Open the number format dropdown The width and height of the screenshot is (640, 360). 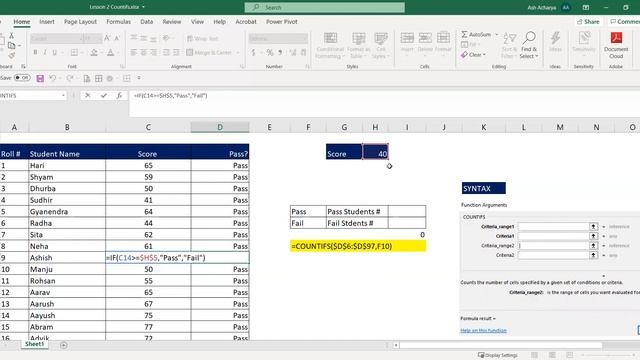[x=304, y=38]
